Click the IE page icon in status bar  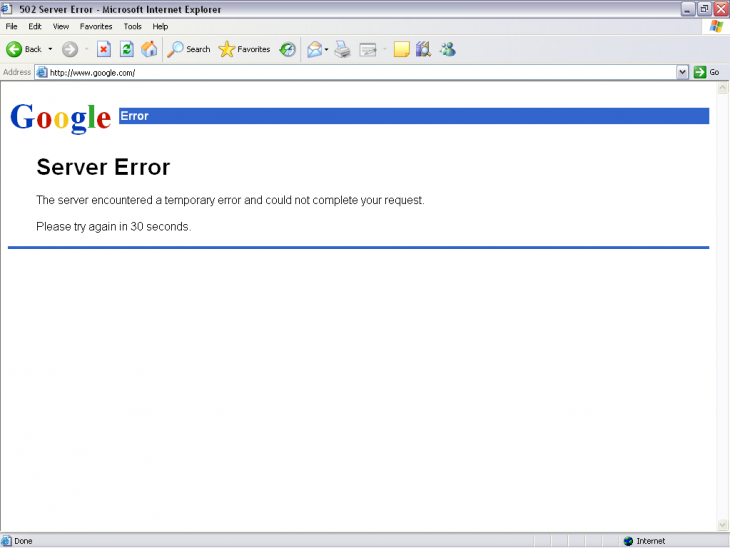[x=6, y=541]
